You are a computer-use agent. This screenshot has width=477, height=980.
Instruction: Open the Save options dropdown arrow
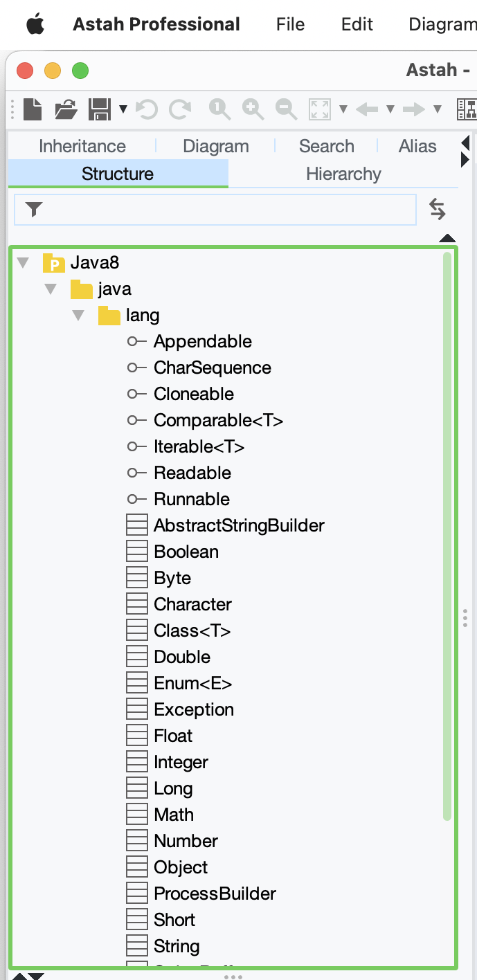pos(123,109)
